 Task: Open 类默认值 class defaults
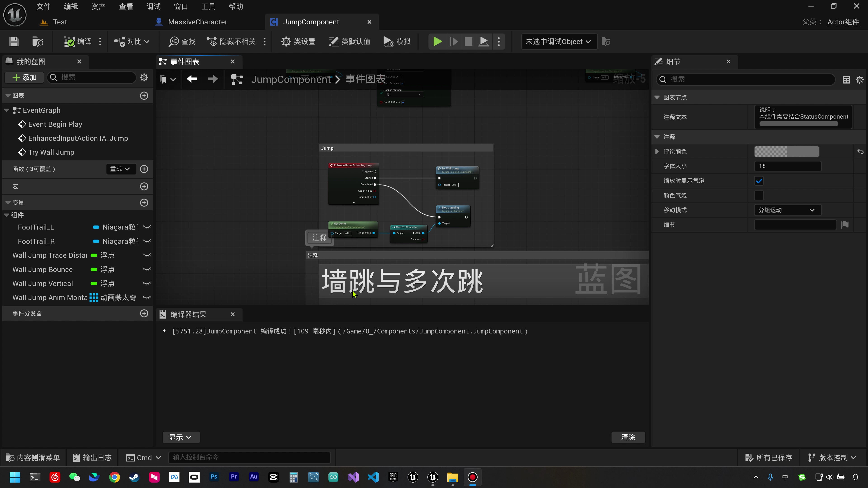tap(349, 41)
